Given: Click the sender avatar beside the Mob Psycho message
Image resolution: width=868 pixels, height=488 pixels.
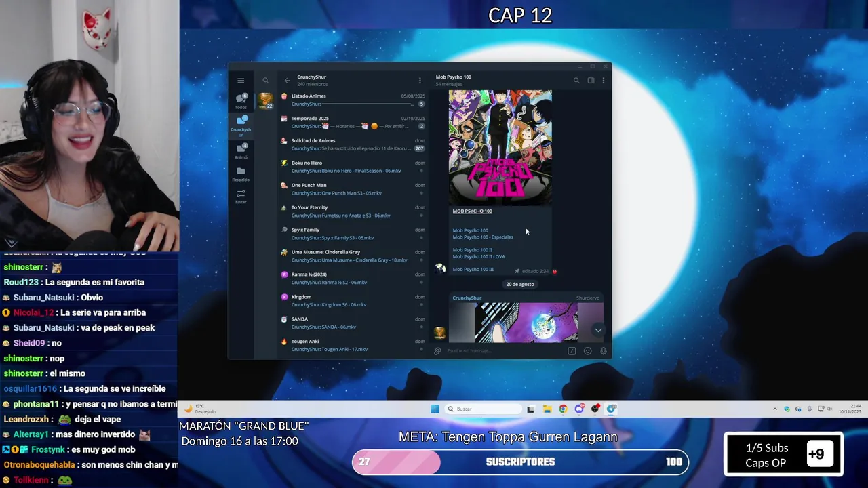Looking at the screenshot, I should [440, 268].
